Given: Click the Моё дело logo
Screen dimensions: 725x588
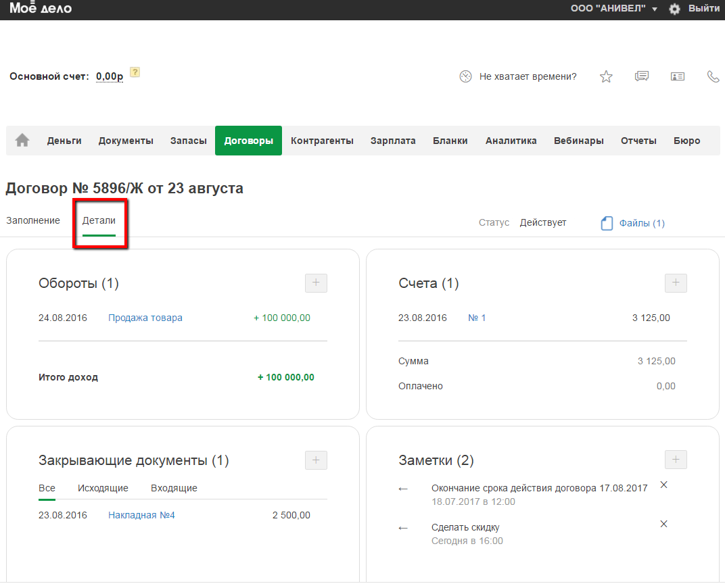Looking at the screenshot, I should (x=41, y=8).
